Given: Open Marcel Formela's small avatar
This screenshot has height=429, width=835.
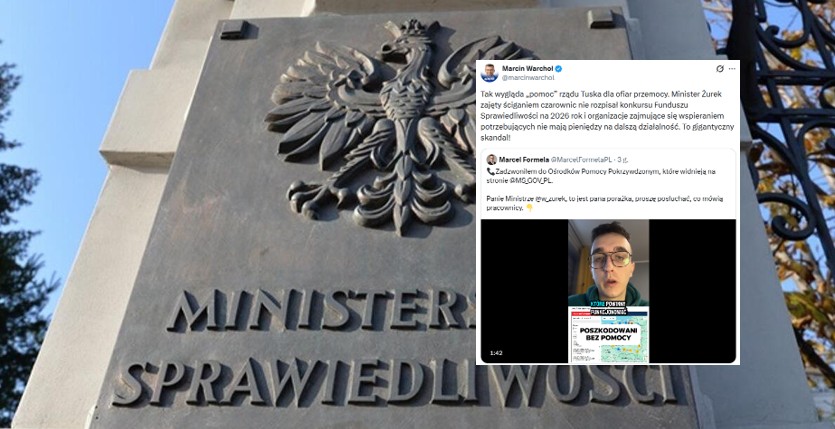Looking at the screenshot, I should point(491,160).
